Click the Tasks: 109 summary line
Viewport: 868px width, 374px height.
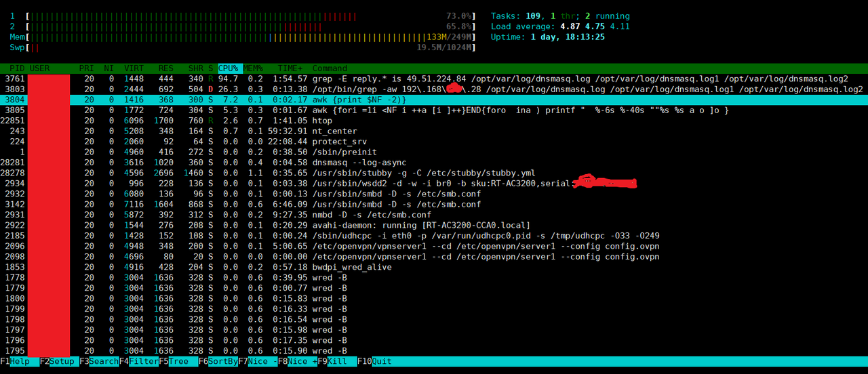click(x=560, y=16)
